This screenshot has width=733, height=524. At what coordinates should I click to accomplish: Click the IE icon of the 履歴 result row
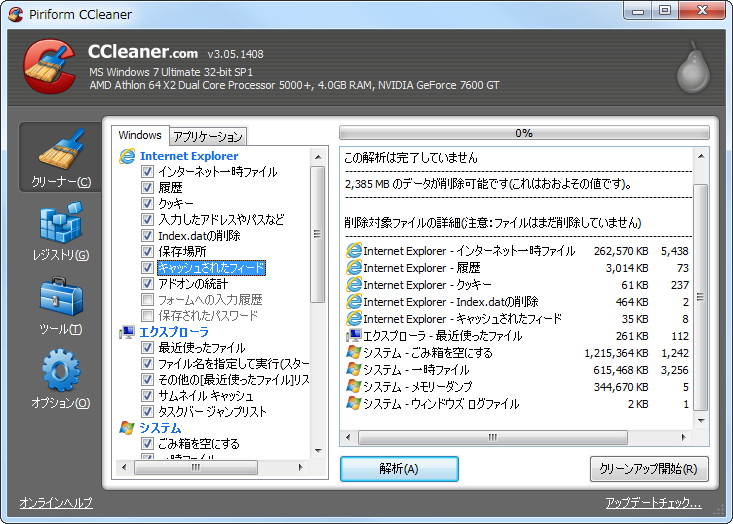[x=354, y=268]
